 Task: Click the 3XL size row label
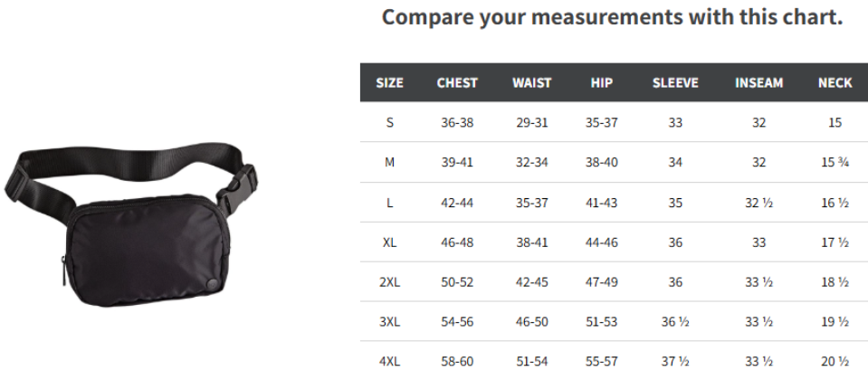(390, 322)
